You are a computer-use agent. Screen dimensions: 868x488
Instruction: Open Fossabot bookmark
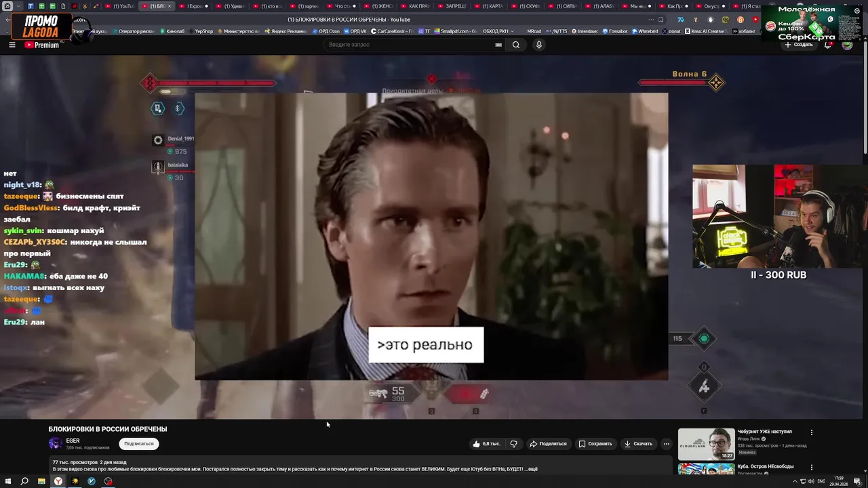(x=615, y=31)
